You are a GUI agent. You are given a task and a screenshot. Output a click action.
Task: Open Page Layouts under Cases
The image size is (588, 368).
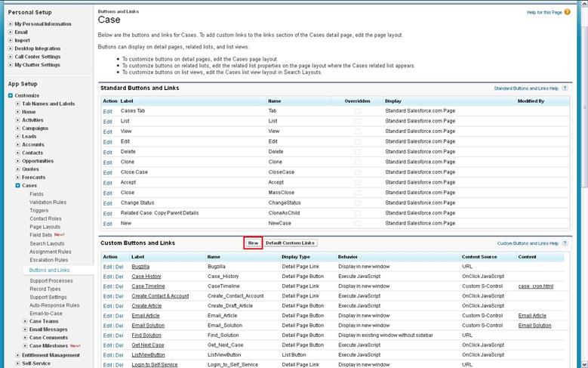click(x=45, y=227)
